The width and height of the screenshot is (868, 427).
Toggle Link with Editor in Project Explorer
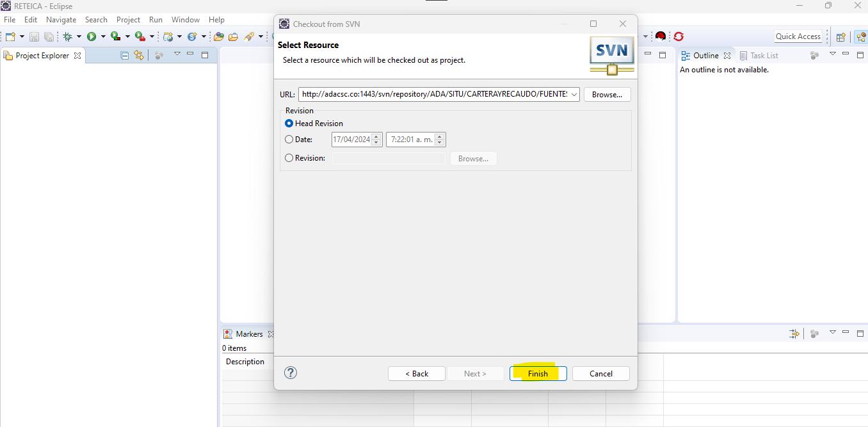138,56
